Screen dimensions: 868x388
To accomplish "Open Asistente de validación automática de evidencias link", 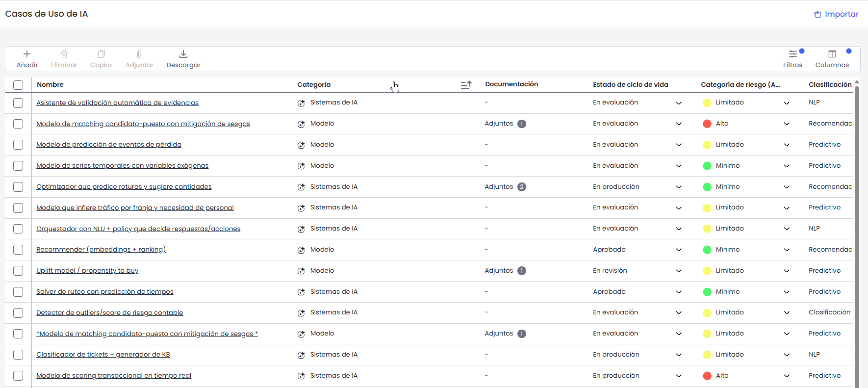I will point(117,103).
